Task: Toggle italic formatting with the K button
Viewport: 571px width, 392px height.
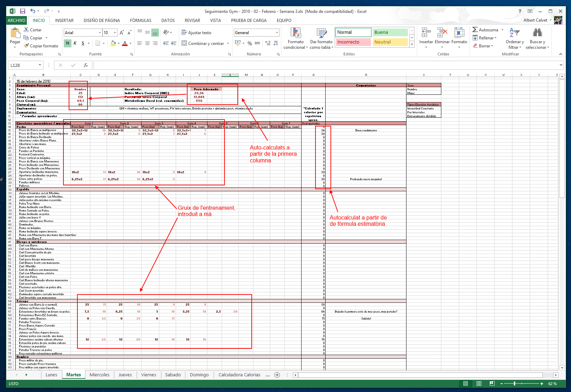Action: 74,43
